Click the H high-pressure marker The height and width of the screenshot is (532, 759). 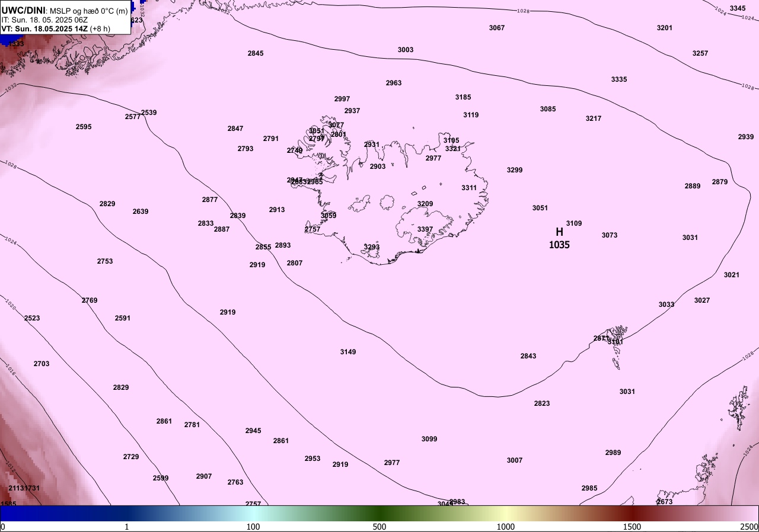coord(559,232)
